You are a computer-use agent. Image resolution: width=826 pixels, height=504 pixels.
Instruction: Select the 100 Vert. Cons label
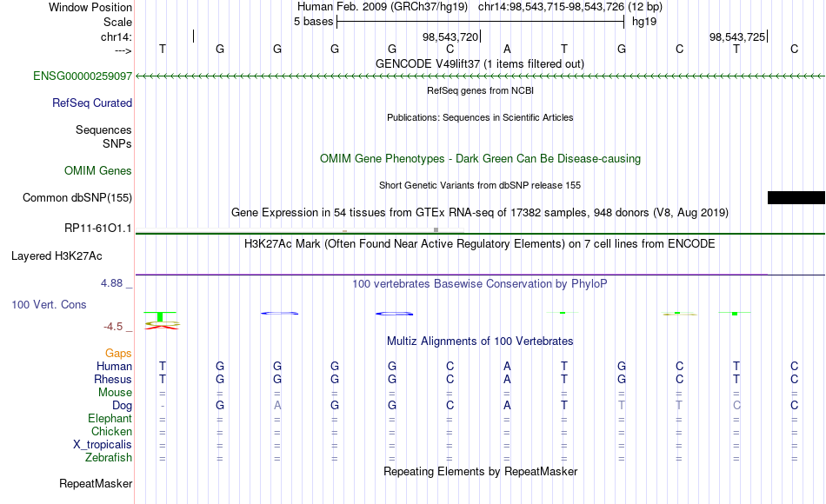(x=49, y=304)
